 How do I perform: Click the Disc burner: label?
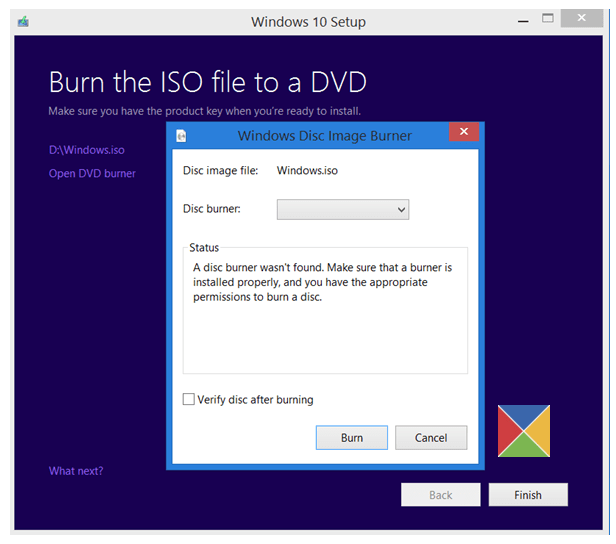click(x=212, y=209)
